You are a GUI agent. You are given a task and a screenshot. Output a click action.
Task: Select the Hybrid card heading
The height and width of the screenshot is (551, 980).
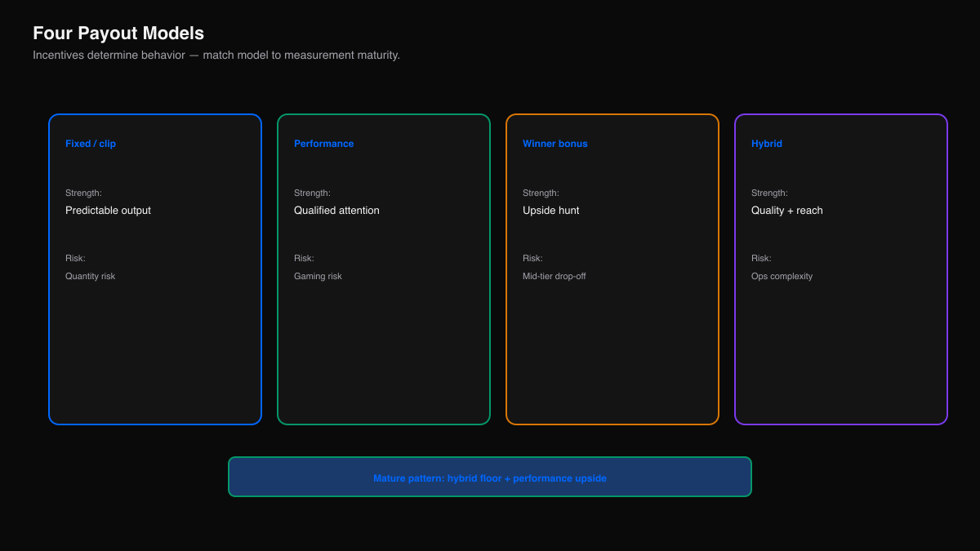767,144
